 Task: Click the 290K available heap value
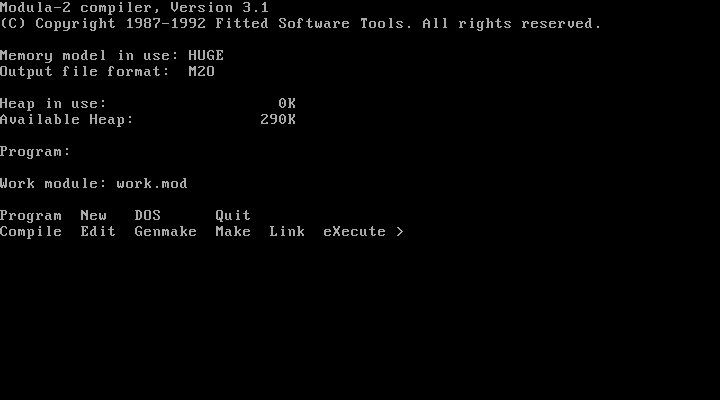[x=278, y=120]
